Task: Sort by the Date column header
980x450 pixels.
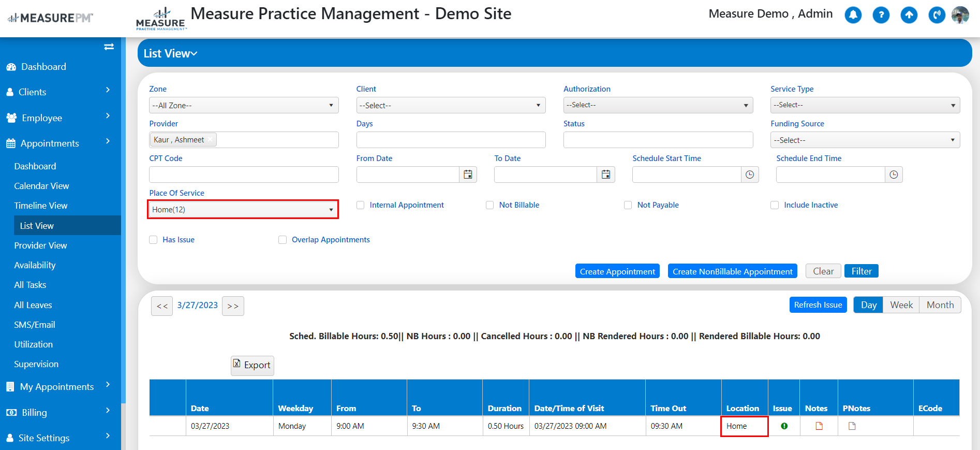Action: tap(200, 409)
